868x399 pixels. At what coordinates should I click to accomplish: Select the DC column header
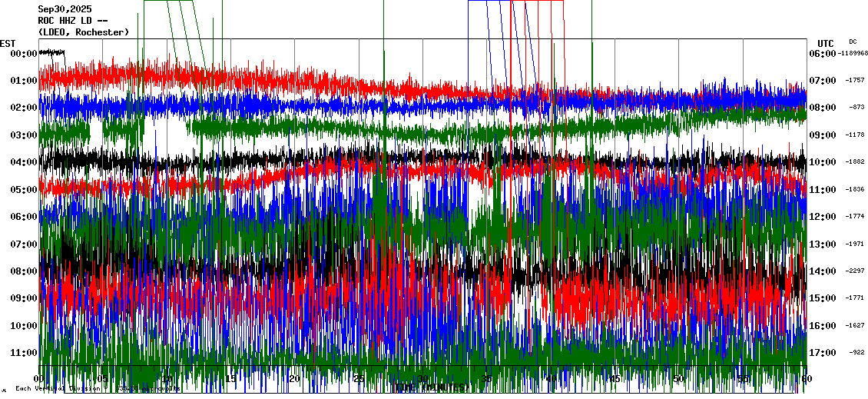(853, 42)
